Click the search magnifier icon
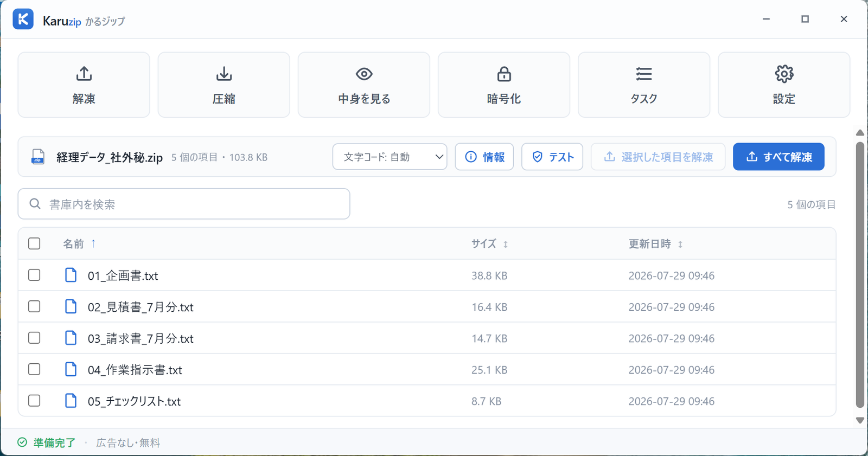 tap(35, 204)
